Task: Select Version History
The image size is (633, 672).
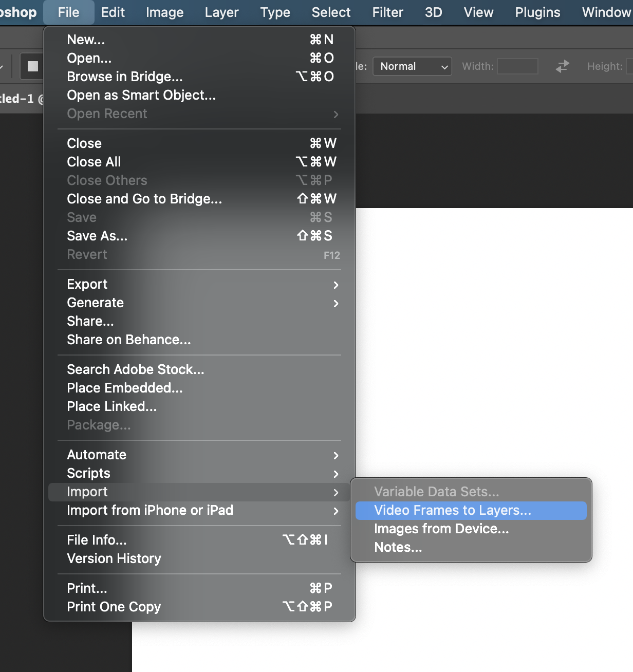Action: tap(199, 558)
